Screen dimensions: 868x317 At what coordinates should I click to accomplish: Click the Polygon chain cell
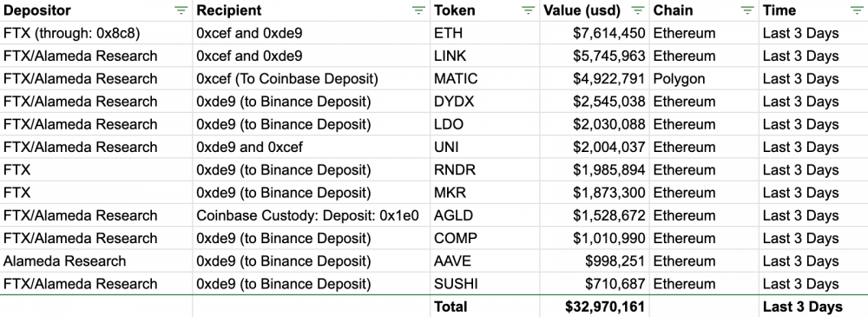click(x=704, y=79)
